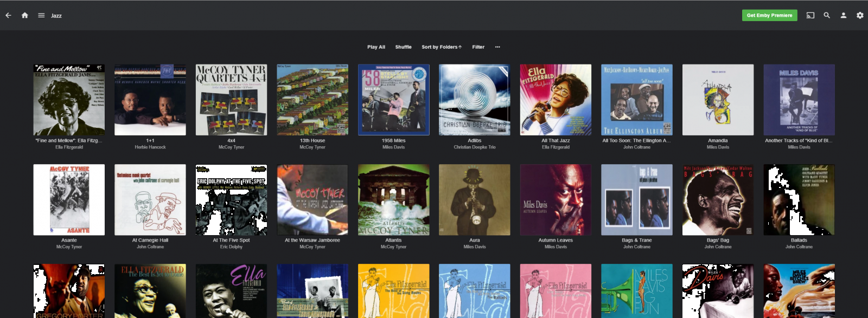Open the Sort by Folders dropdown
Viewport: 868px width, 318px height.
pos(442,47)
